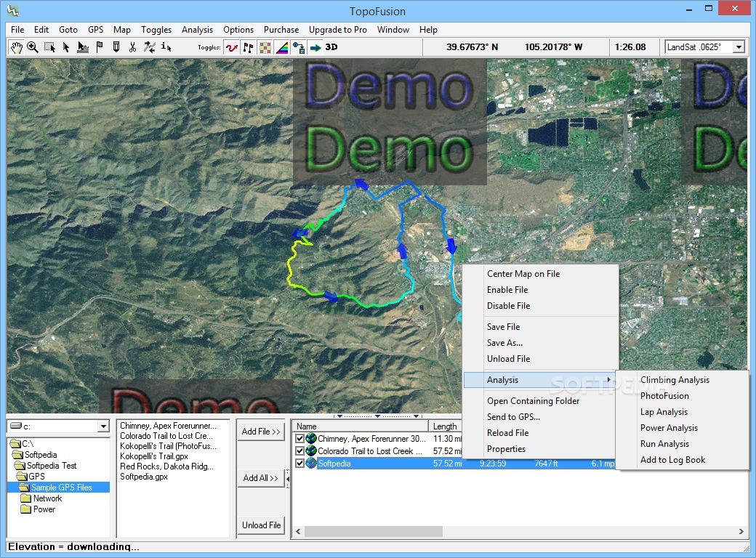Click the Unload File button
Screen dimensions: 756x558
click(261, 525)
